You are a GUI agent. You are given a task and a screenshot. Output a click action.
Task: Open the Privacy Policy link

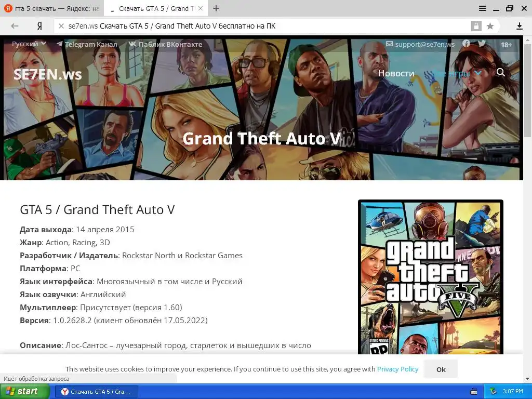(x=397, y=369)
